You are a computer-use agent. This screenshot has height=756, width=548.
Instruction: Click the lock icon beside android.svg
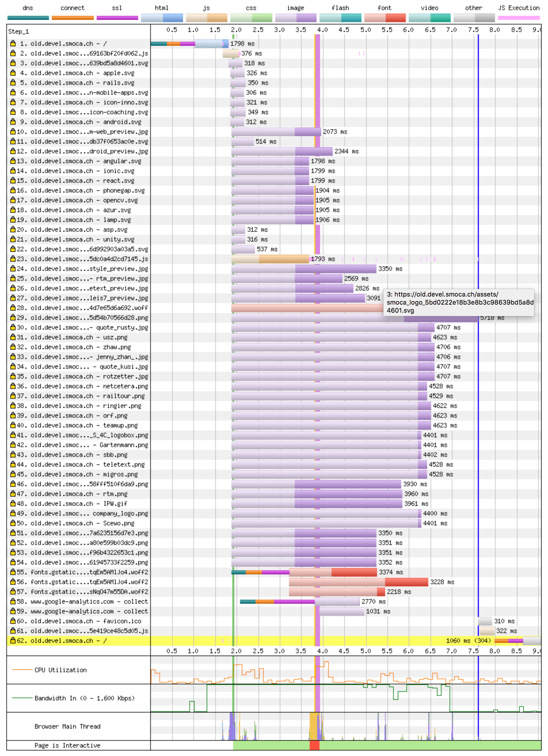(x=13, y=122)
